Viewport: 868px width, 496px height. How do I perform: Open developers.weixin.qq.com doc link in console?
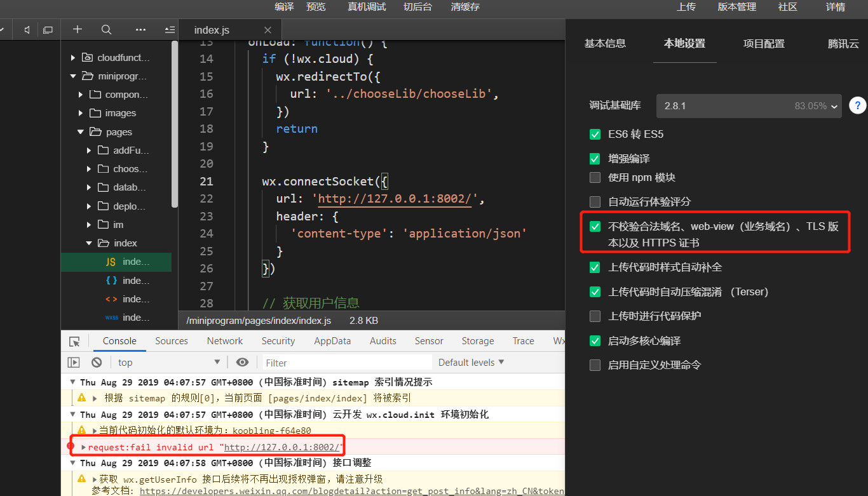click(352, 491)
